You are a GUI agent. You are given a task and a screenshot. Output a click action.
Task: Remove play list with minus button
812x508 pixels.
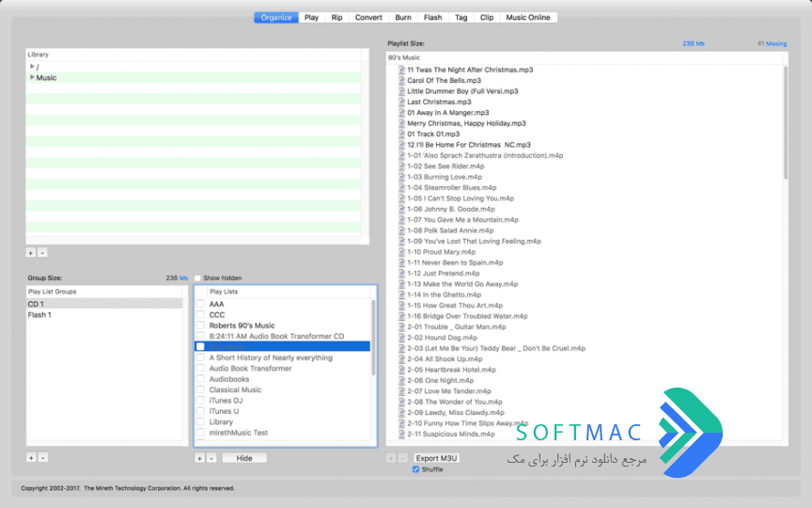(x=211, y=458)
